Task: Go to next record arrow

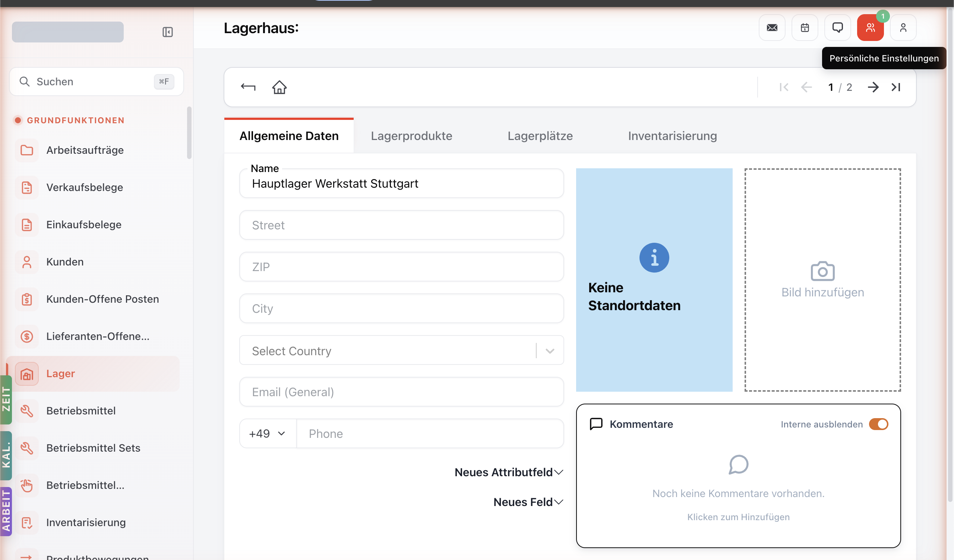Action: click(x=874, y=87)
